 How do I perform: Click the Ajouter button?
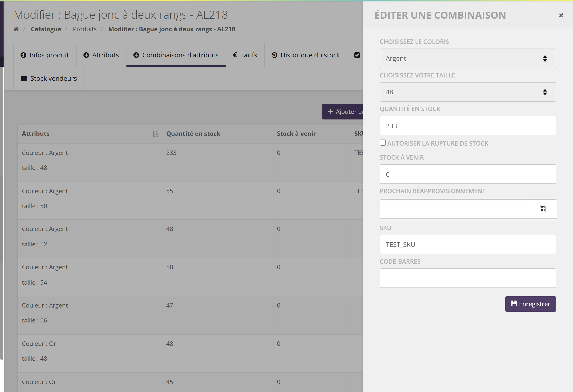[342, 112]
